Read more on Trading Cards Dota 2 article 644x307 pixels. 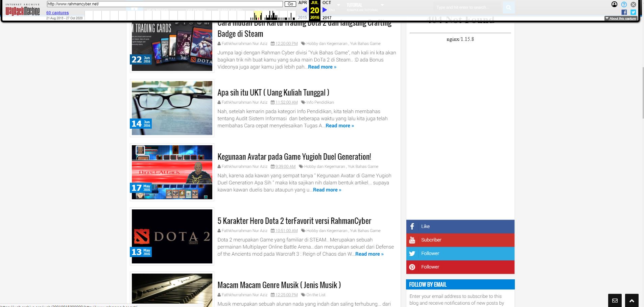[322, 67]
